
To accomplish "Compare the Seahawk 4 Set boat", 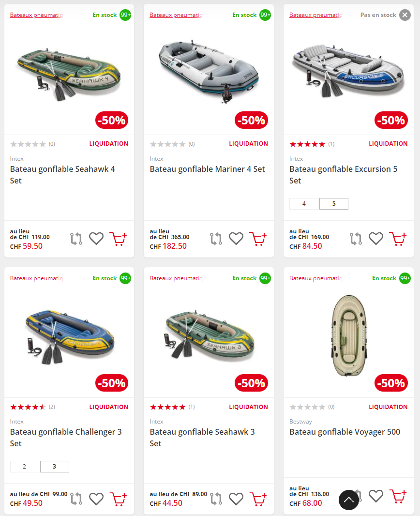I will (76, 239).
